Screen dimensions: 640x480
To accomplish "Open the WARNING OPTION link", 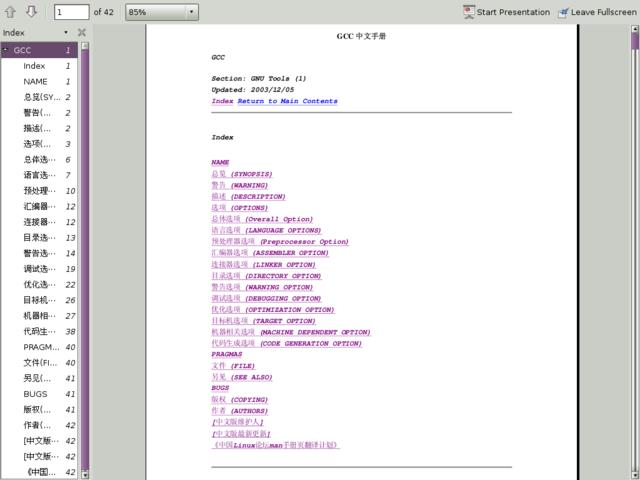I will click(x=262, y=287).
